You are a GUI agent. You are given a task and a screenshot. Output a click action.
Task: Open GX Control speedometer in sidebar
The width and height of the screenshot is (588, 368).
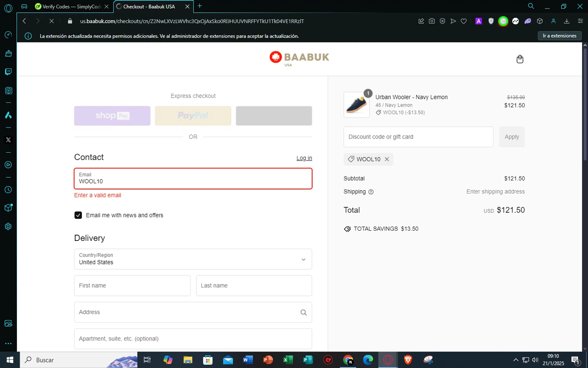tap(8, 35)
